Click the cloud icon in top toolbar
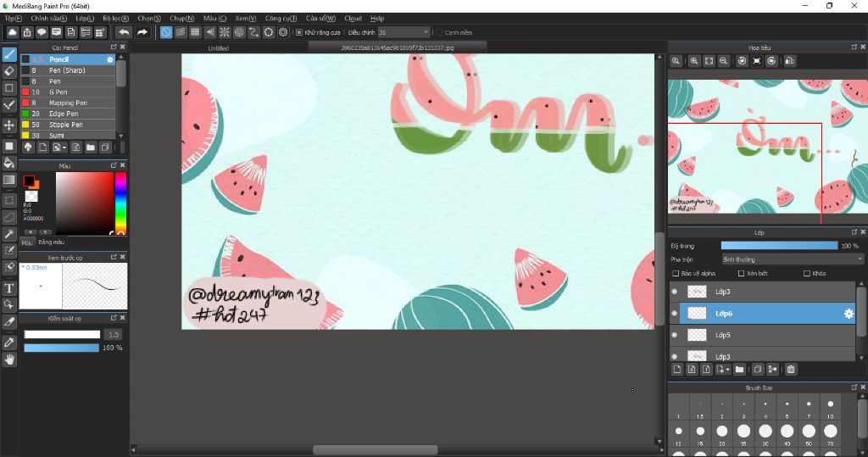The width and height of the screenshot is (868, 457). pyautogui.click(x=12, y=32)
